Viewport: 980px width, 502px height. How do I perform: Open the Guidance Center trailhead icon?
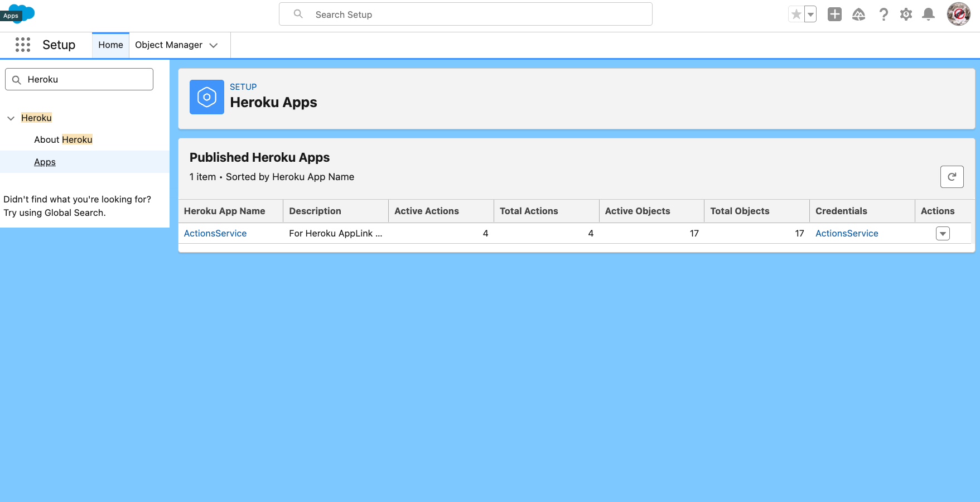859,14
